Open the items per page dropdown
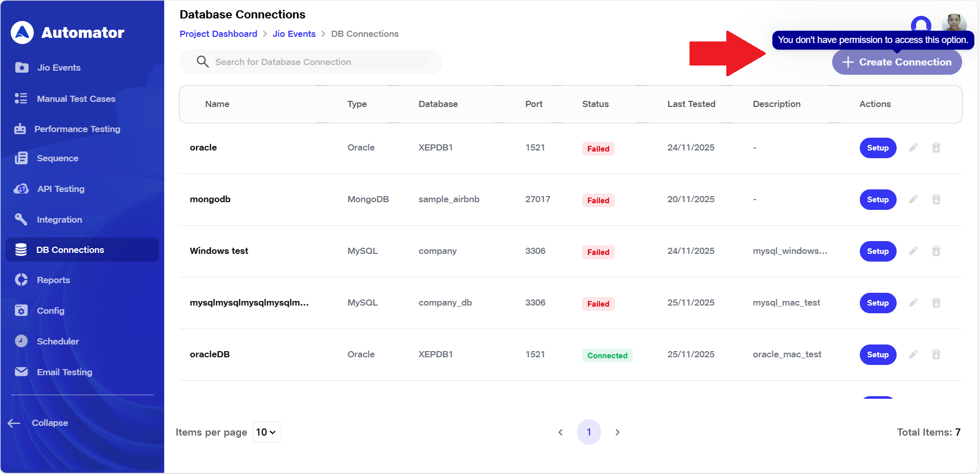 pos(266,433)
